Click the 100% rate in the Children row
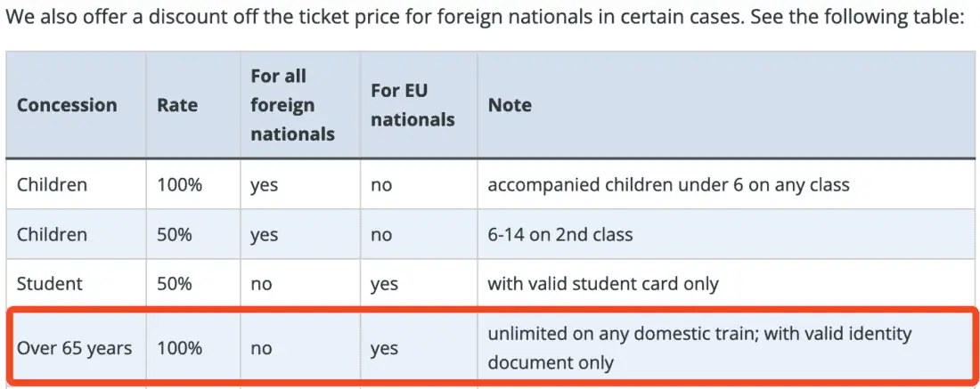 tap(177, 185)
